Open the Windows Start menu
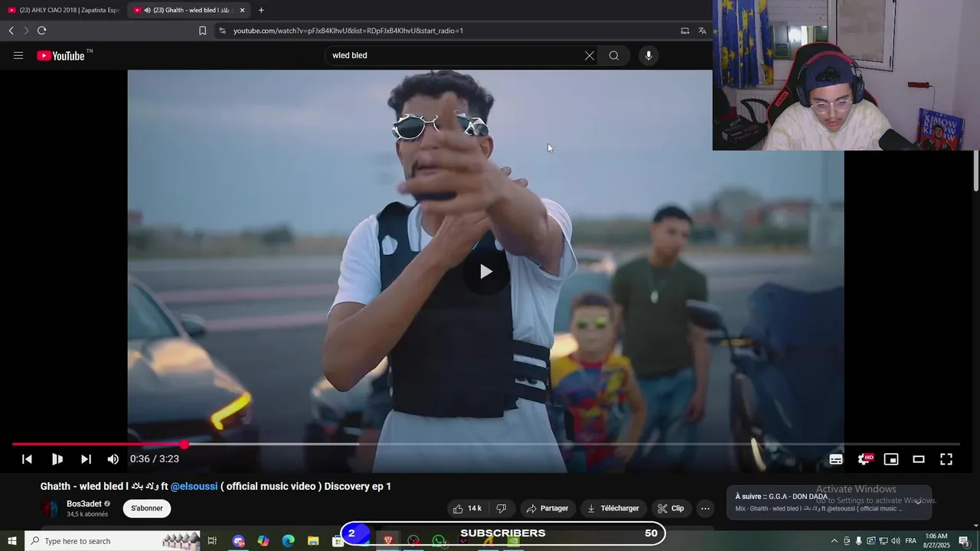The height and width of the screenshot is (551, 980). (12, 541)
